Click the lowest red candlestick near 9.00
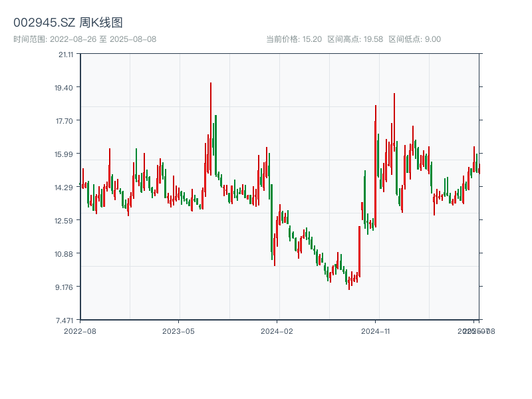532x399 pixels. 348,283
